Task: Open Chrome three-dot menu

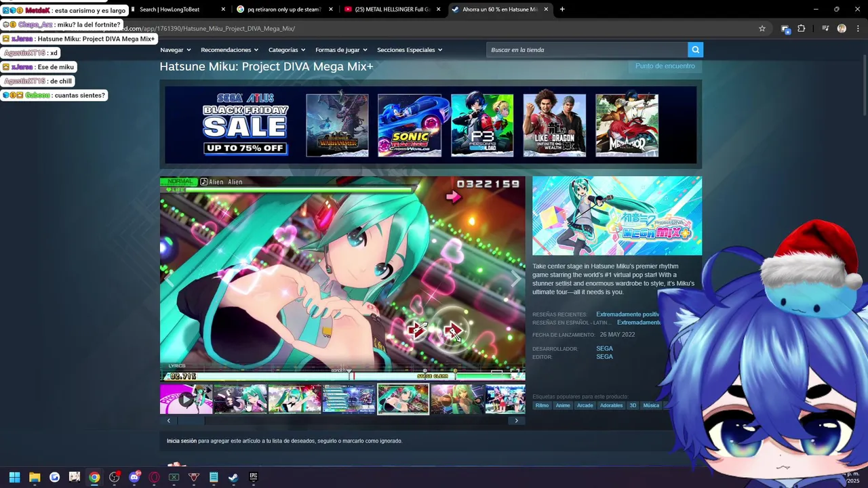Action: pos(858,28)
